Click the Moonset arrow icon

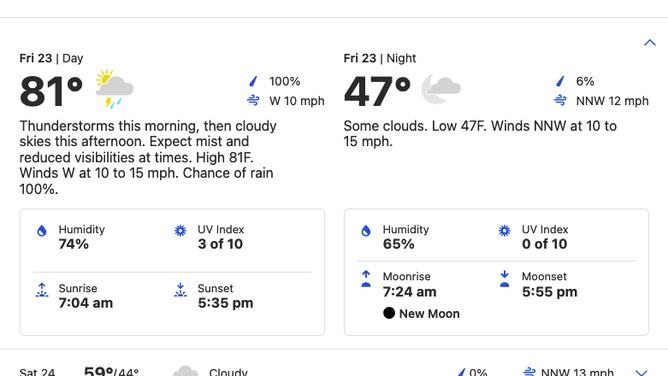tap(504, 279)
